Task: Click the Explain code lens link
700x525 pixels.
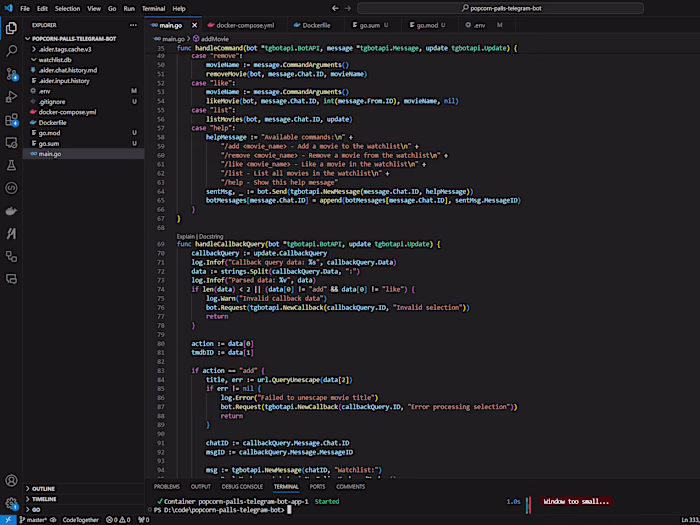Action: [187, 234]
